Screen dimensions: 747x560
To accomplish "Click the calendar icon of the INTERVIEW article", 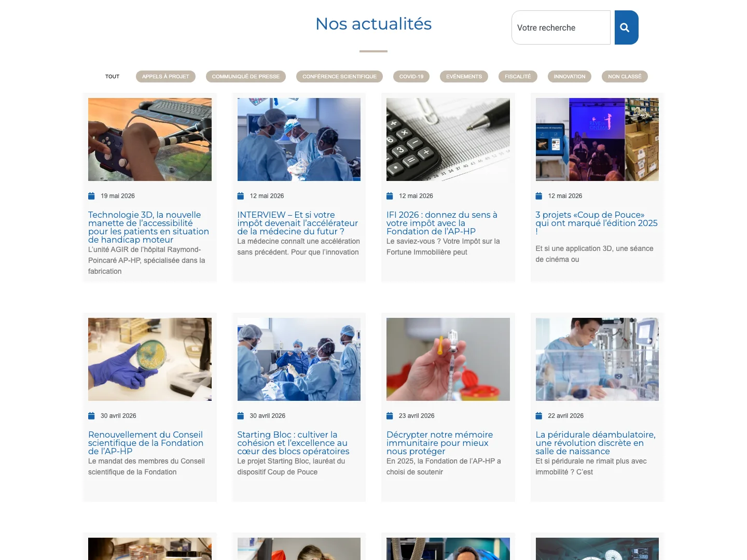I will (241, 196).
